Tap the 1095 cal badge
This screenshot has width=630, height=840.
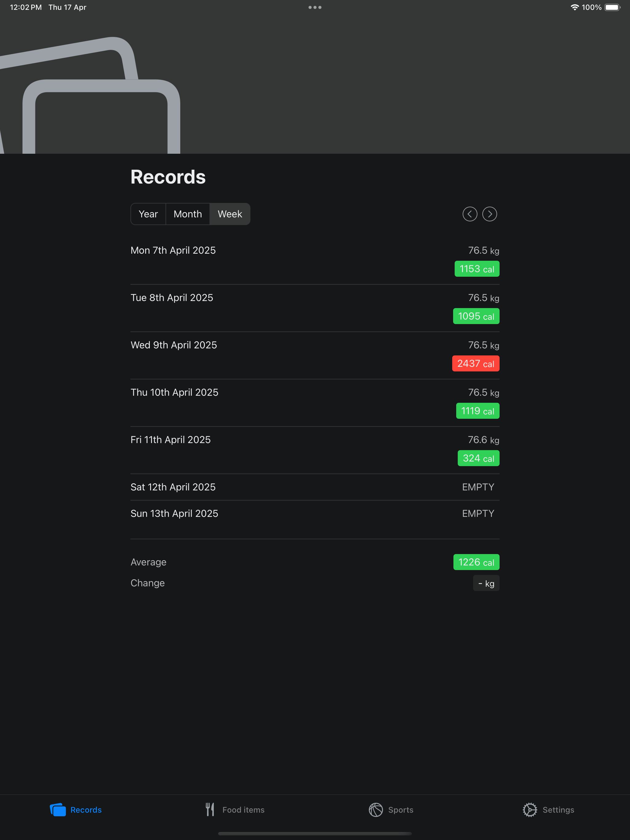pos(476,316)
